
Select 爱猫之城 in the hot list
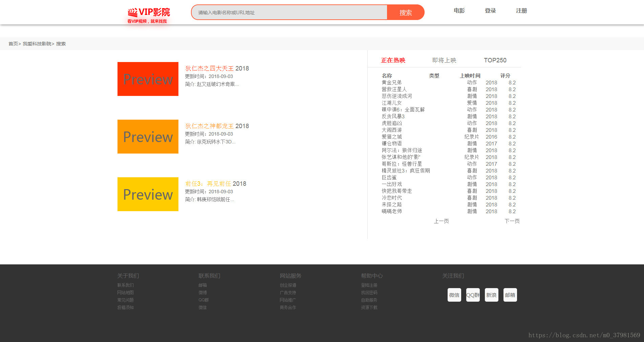(x=392, y=137)
